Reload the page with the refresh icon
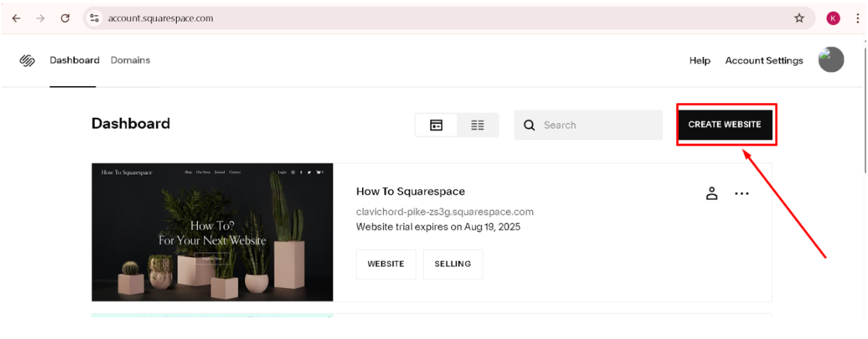 tap(65, 19)
